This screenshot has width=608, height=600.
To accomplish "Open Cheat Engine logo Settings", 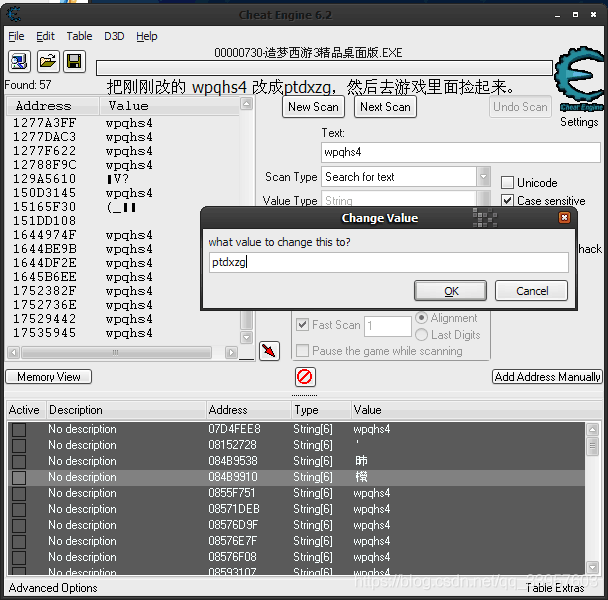I will [x=579, y=86].
